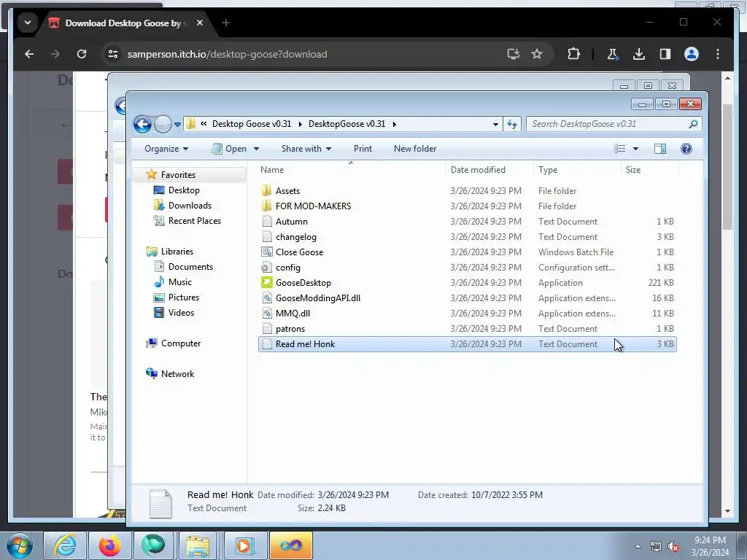Image resolution: width=747 pixels, height=560 pixels.
Task: Open Chrome extensions puzzle icon
Action: [573, 54]
